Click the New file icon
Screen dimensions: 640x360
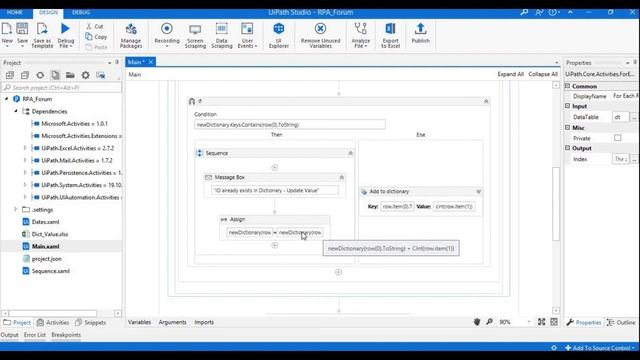click(x=7, y=29)
